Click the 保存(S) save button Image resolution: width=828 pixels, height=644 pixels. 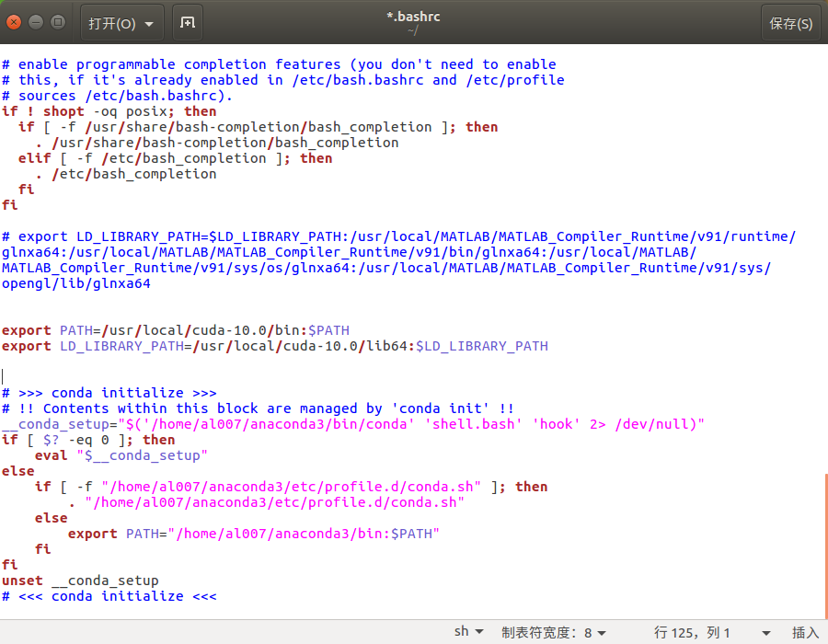[790, 22]
